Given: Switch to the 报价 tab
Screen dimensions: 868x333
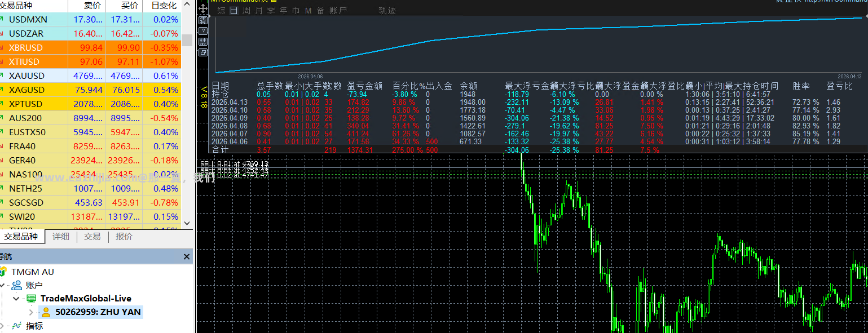Looking at the screenshot, I should click(124, 237).
